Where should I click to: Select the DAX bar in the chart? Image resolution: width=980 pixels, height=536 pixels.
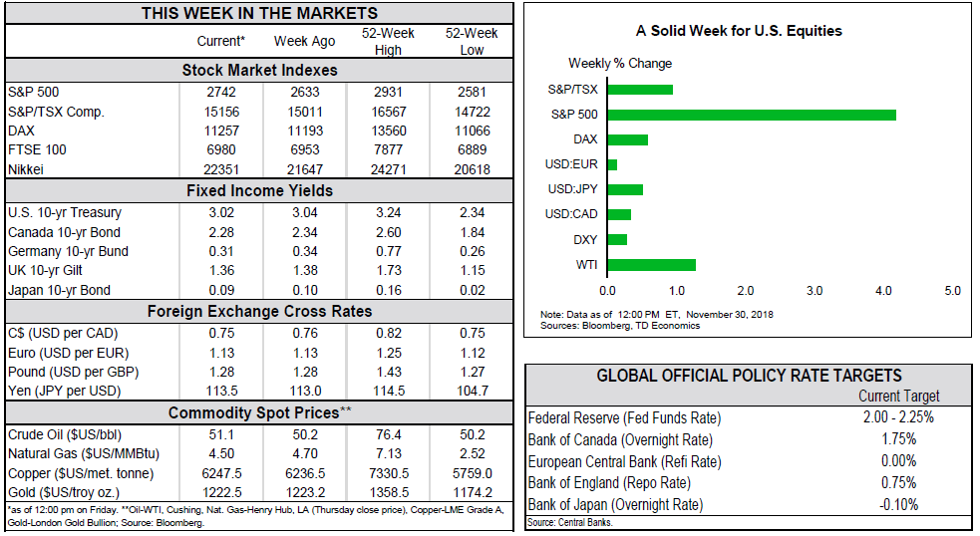[x=627, y=139]
